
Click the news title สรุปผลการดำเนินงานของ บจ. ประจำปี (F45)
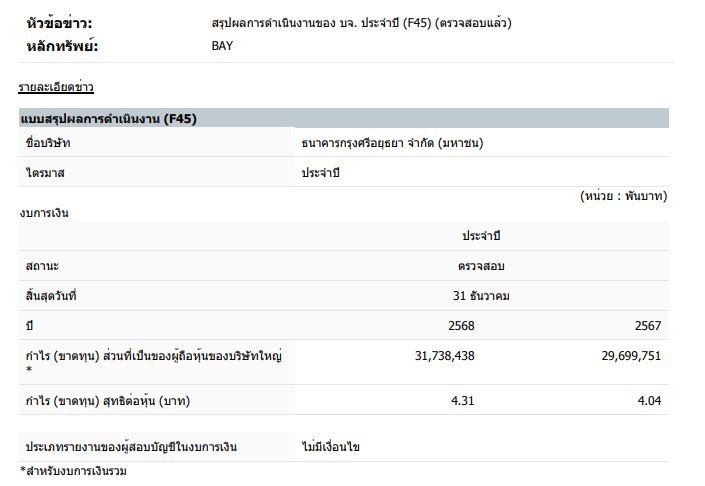[x=361, y=23]
